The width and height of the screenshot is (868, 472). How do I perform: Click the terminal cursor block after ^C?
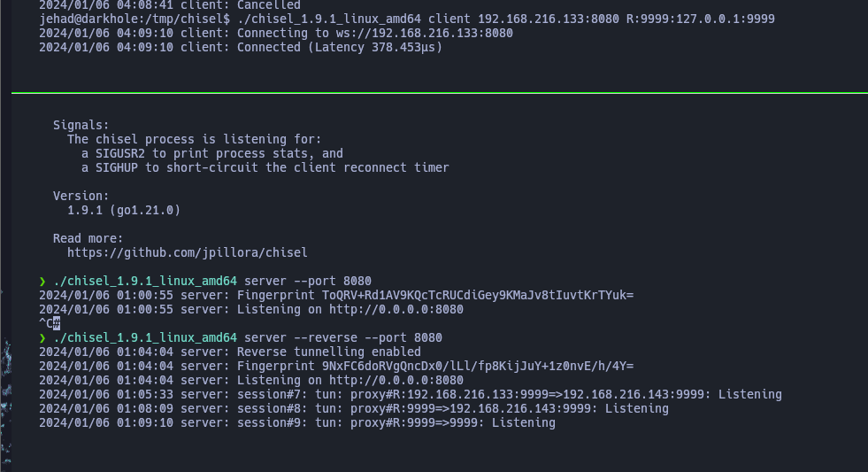click(57, 323)
